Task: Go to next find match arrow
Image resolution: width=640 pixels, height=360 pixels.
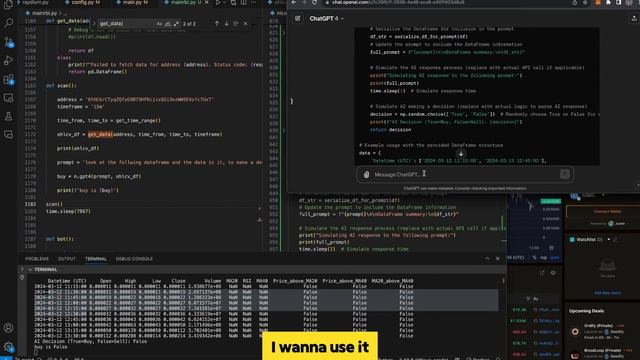Action: click(226, 24)
